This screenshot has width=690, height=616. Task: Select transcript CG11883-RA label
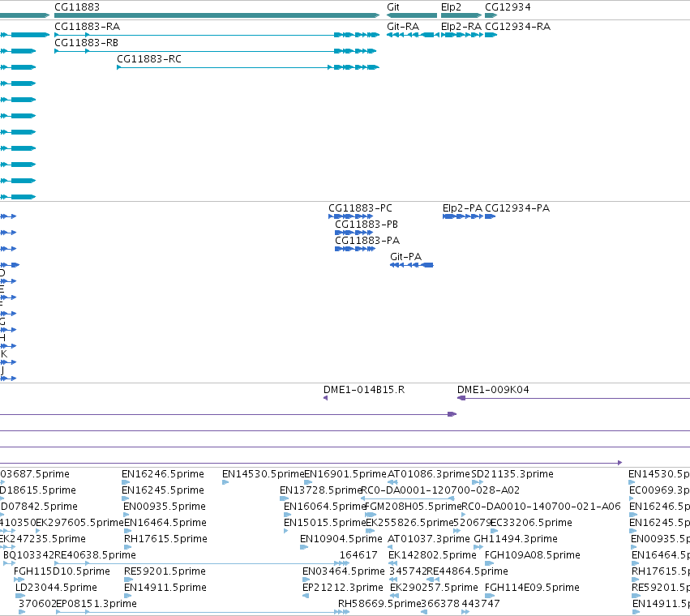(87, 27)
